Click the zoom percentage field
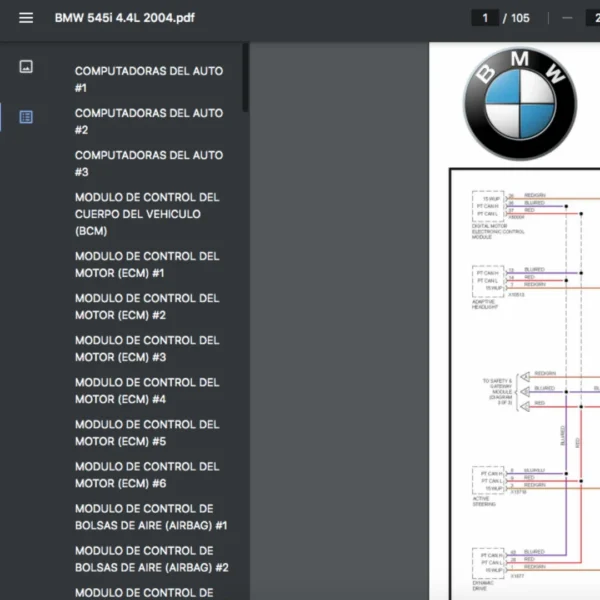The image size is (600, 600). coord(592,18)
